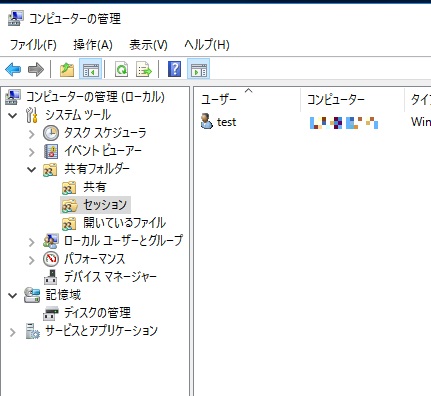Expand the イベント ビューアー node
This screenshot has height=396, width=431.
tap(32, 152)
